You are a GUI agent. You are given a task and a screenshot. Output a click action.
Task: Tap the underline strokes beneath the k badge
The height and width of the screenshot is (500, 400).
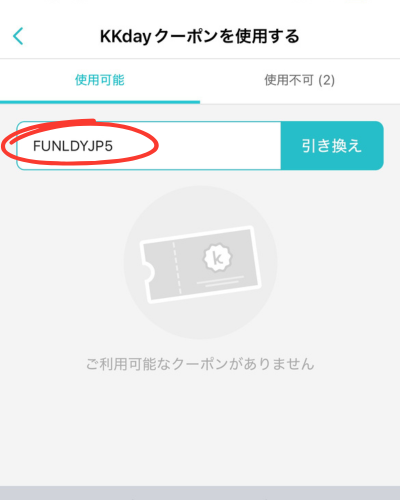(221, 281)
